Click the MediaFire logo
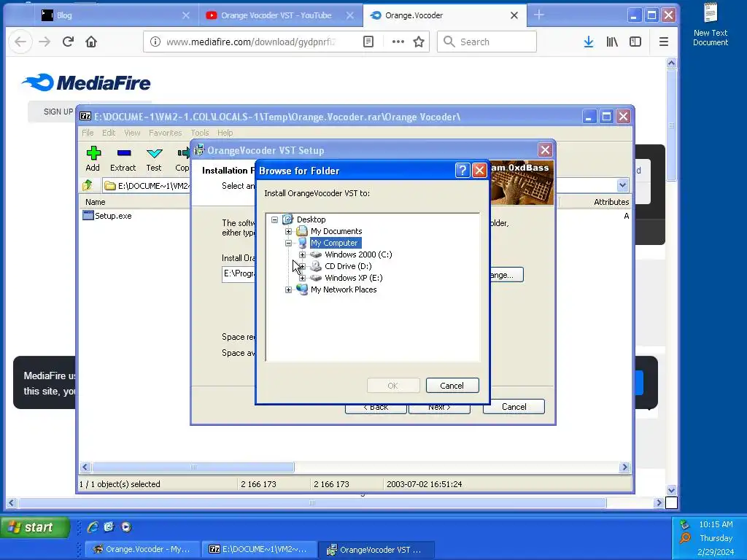The width and height of the screenshot is (747, 560). [x=86, y=83]
